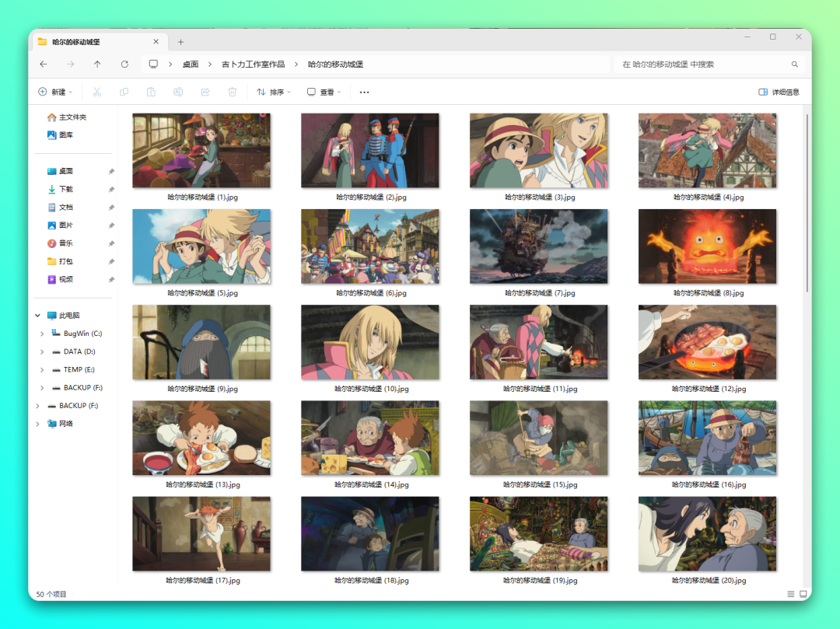This screenshot has height=629, width=840.
Task: Click the search magnifier icon
Action: pos(794,65)
